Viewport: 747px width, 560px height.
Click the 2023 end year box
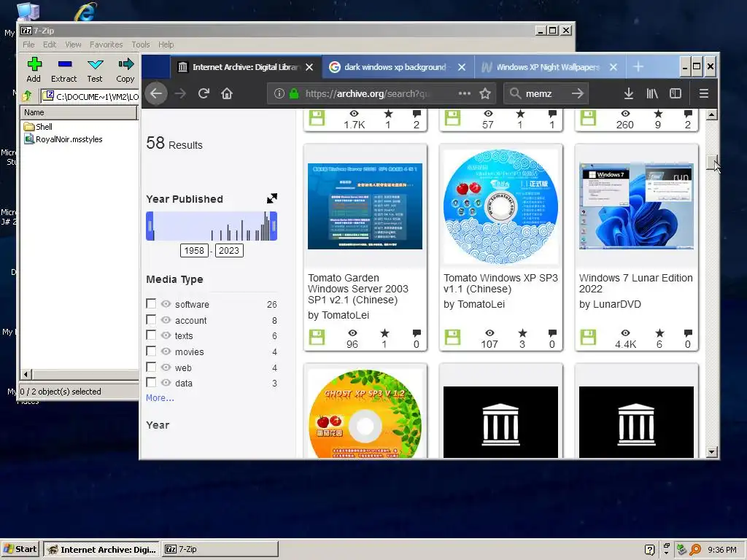tap(228, 251)
